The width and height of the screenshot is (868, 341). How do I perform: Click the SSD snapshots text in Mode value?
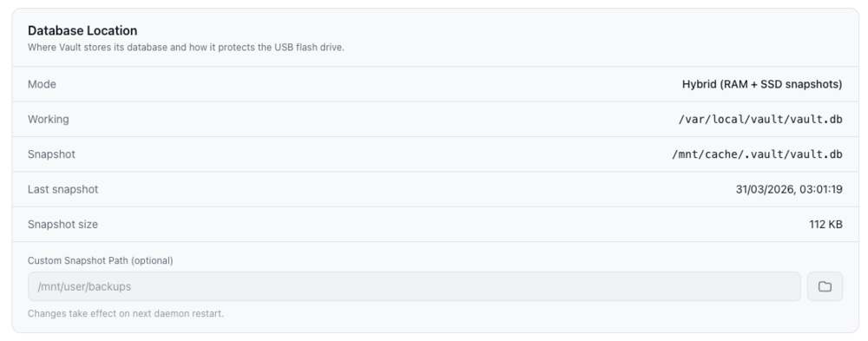(x=799, y=84)
